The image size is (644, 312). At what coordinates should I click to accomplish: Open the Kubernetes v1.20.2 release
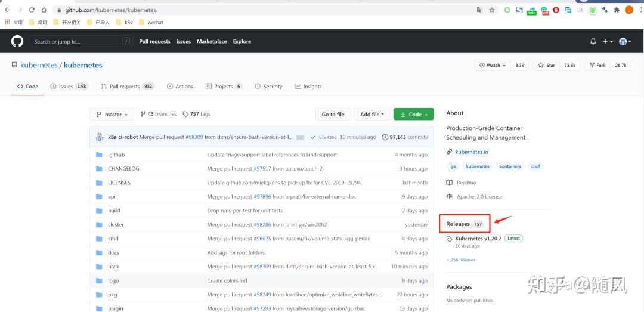[x=478, y=239]
